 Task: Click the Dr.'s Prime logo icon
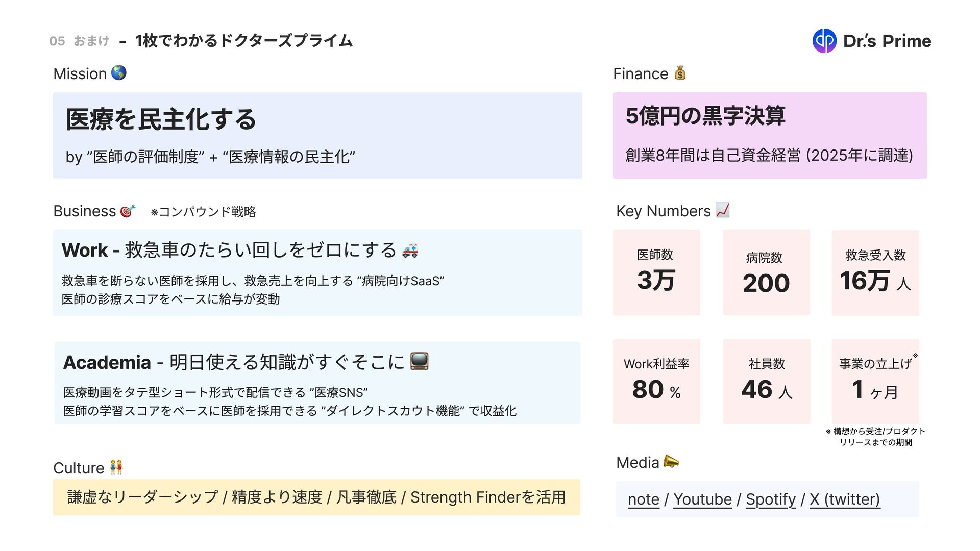pyautogui.click(x=824, y=41)
